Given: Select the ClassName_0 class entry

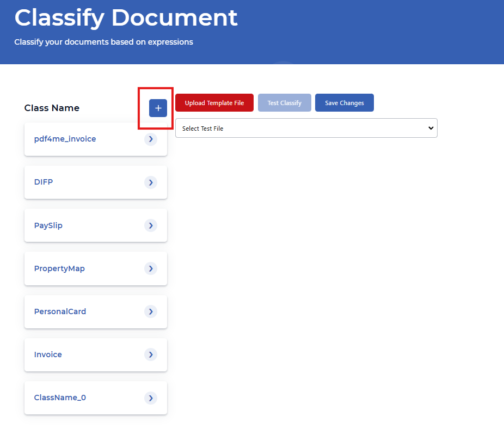Looking at the screenshot, I should pyautogui.click(x=60, y=398).
